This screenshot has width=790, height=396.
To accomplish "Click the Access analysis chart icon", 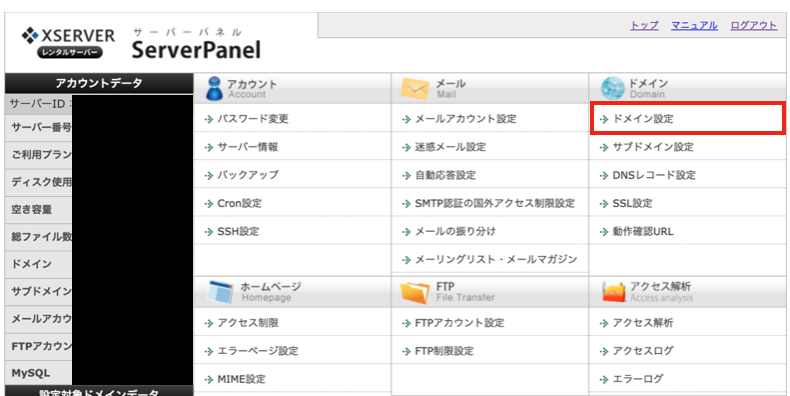I will 613,293.
